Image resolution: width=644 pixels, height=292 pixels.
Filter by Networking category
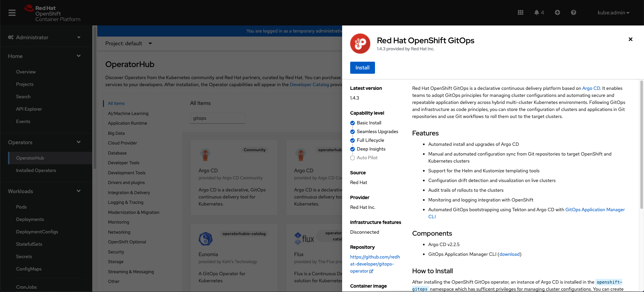(x=119, y=232)
